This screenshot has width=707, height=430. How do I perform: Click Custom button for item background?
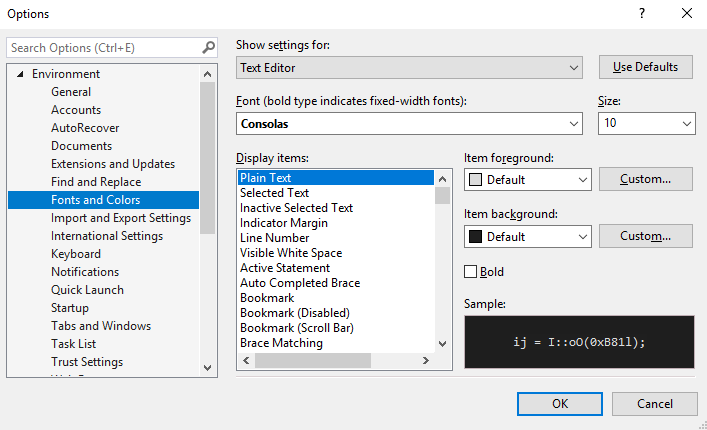(646, 236)
